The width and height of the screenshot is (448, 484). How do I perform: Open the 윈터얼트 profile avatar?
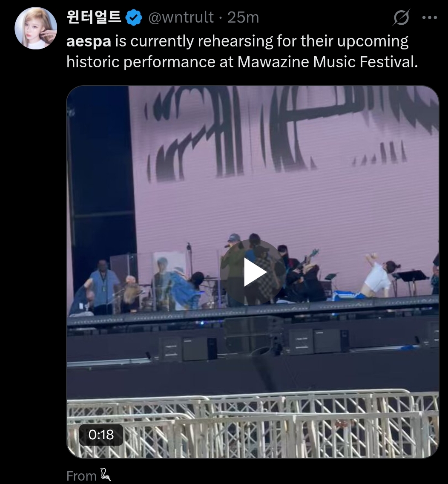(36, 28)
